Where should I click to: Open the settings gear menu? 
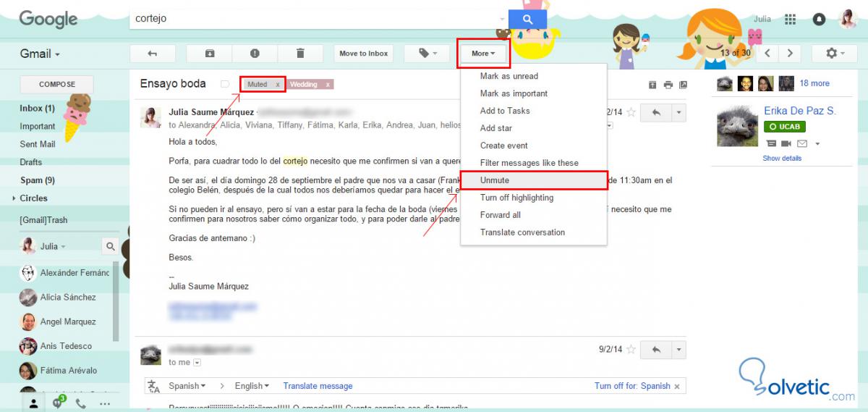tap(834, 54)
